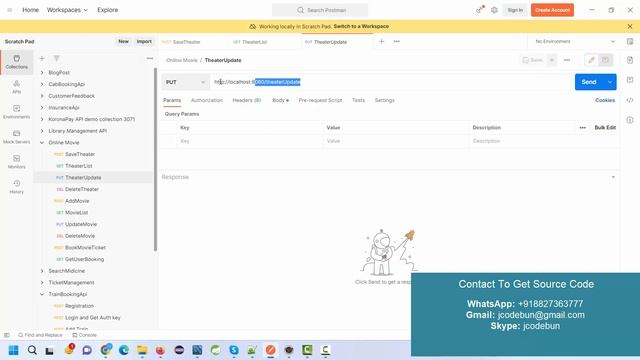Open the comments icon in right sidebar
This screenshot has height=360, width=640.
click(x=630, y=80)
